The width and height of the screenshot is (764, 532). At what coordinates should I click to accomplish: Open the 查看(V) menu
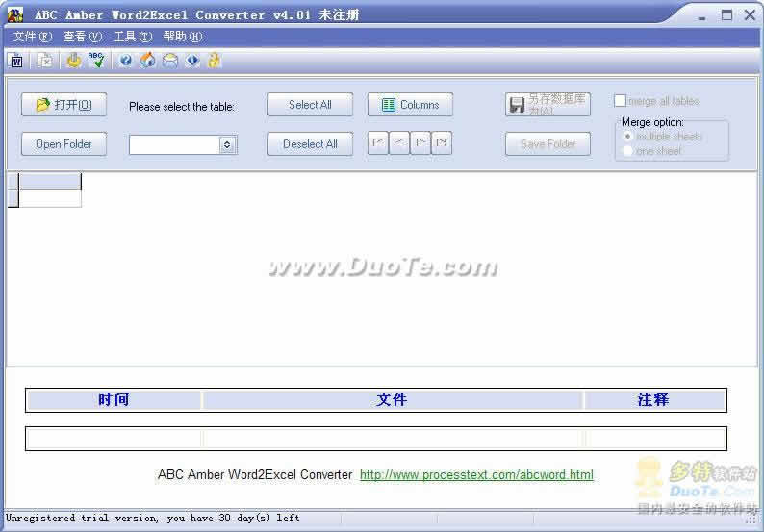pyautogui.click(x=83, y=37)
